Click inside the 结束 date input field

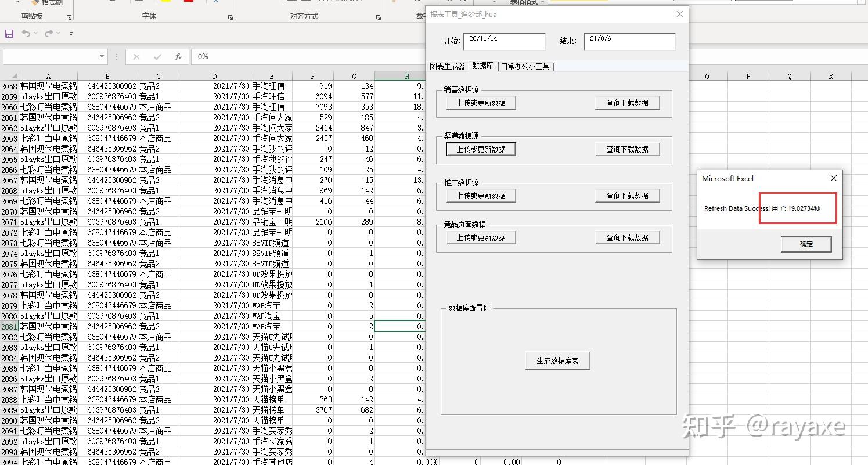tap(629, 41)
